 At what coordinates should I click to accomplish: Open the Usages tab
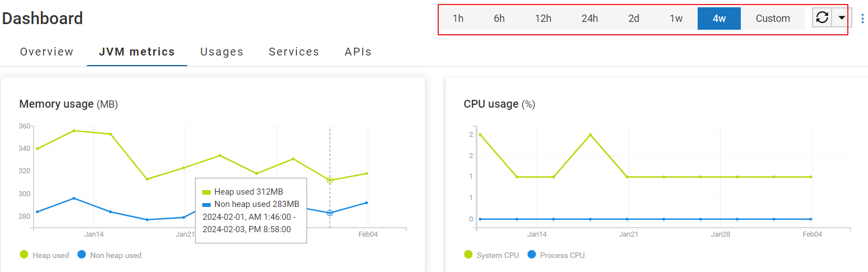pos(222,52)
